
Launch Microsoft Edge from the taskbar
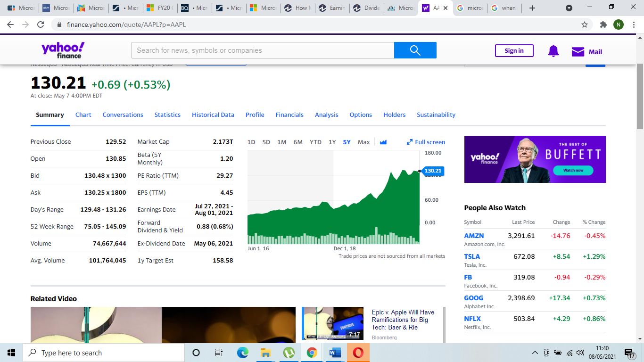242,353
